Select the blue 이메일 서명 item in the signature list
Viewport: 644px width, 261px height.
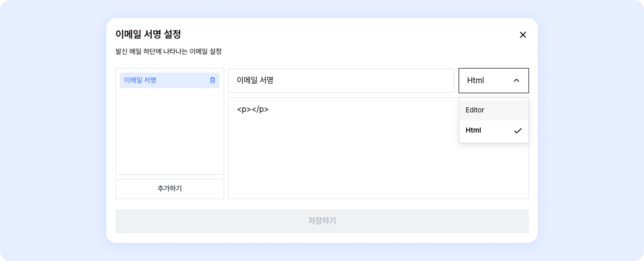140,80
